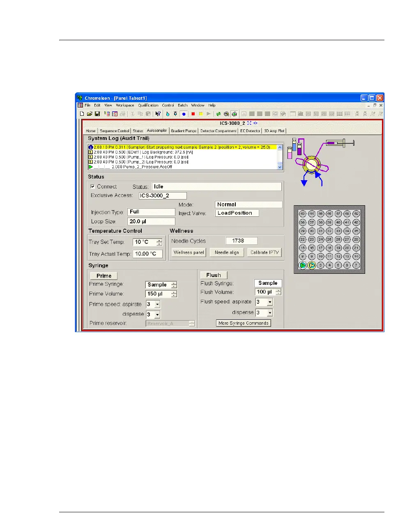Image resolution: width=414 pixels, height=532 pixels.
Task: Open the Batch menu
Action: click(183, 105)
